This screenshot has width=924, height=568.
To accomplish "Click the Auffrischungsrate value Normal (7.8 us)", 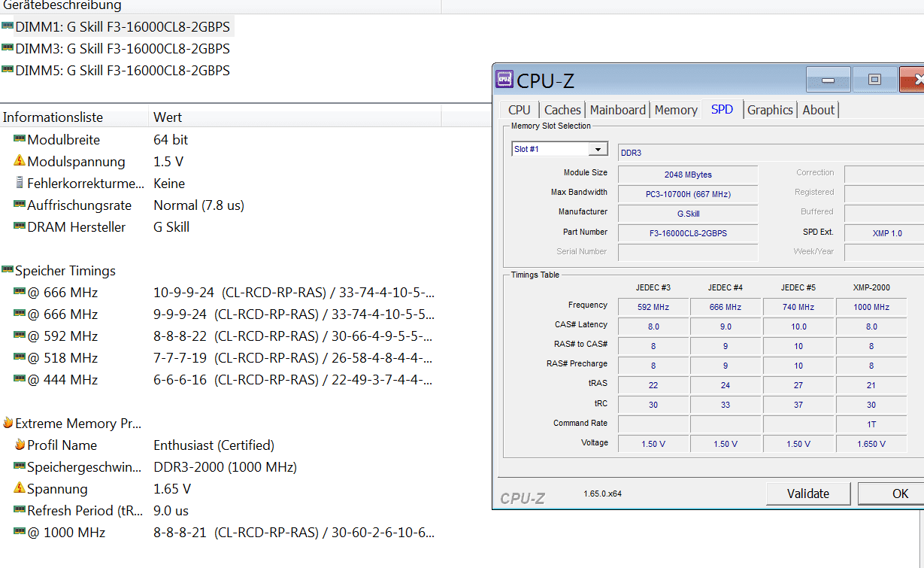I will [198, 205].
